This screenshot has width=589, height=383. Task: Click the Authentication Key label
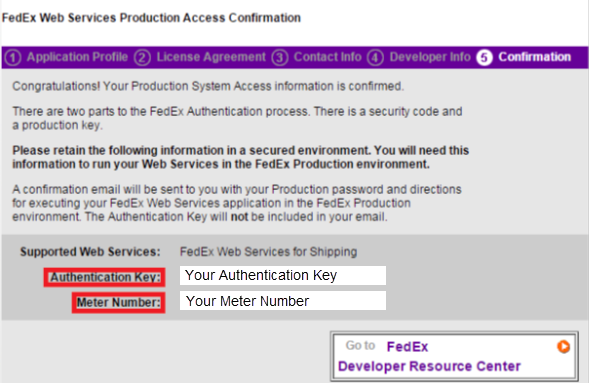click(105, 277)
